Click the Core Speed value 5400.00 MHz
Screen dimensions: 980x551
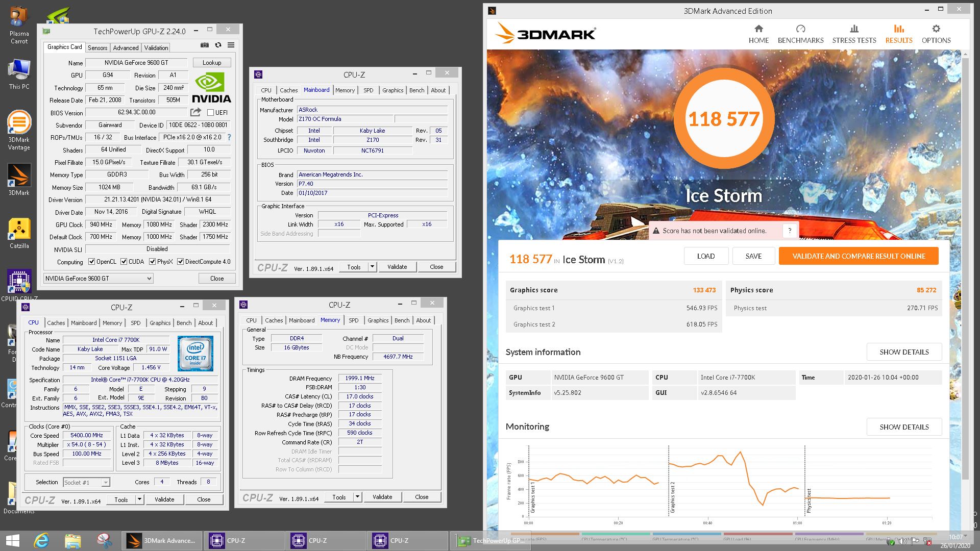87,436
